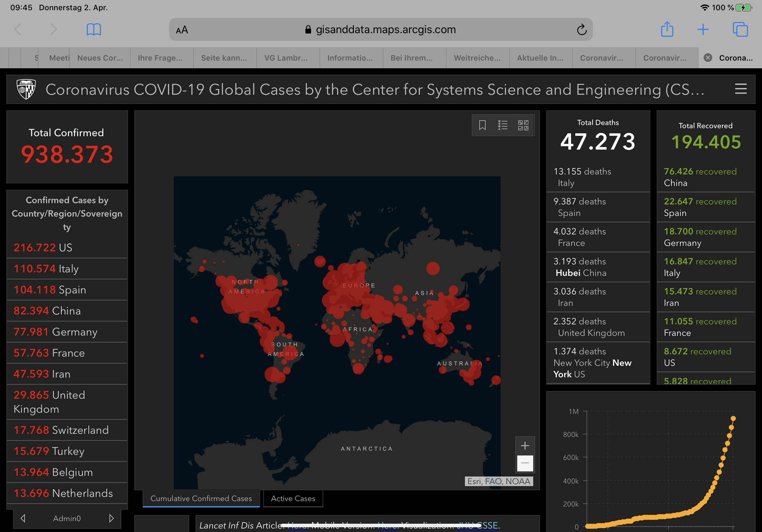Open the Safari tab overview icon
Screen dimensions: 762x532
740,30
